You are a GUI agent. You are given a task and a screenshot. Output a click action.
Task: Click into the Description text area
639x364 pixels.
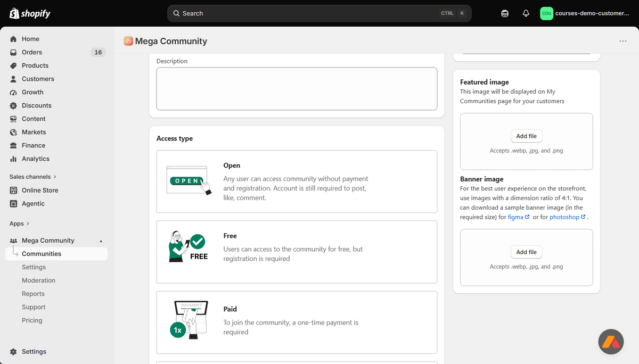coord(297,89)
